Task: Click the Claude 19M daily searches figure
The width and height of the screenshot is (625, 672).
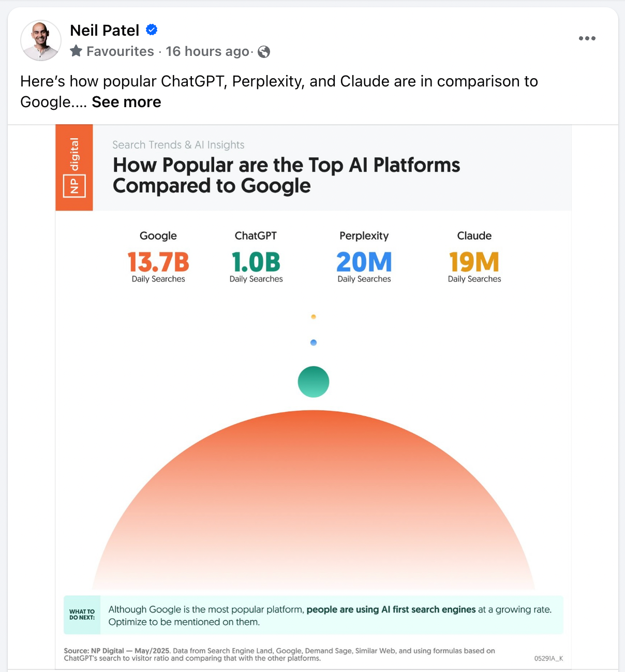Action: pos(474,262)
